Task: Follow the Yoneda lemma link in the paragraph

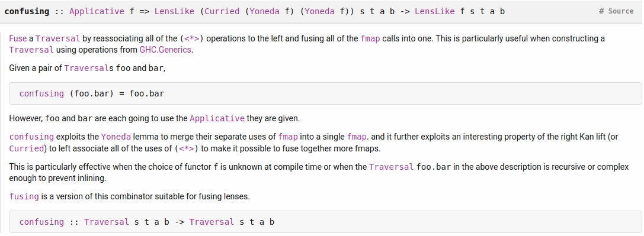Action: pos(116,137)
